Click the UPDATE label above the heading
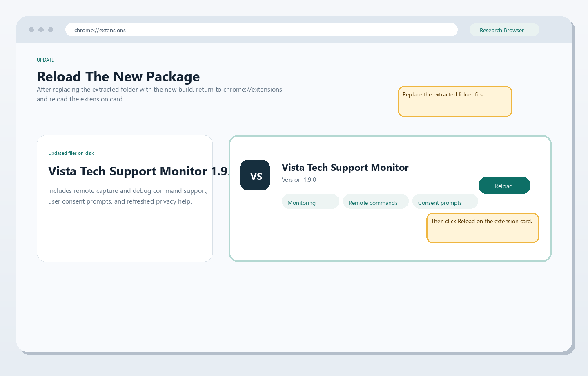 click(45, 60)
